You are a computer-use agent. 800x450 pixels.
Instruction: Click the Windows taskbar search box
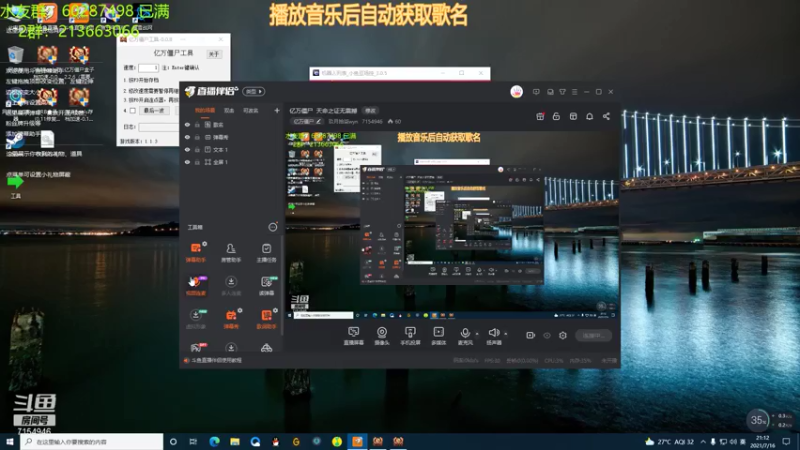(x=91, y=442)
